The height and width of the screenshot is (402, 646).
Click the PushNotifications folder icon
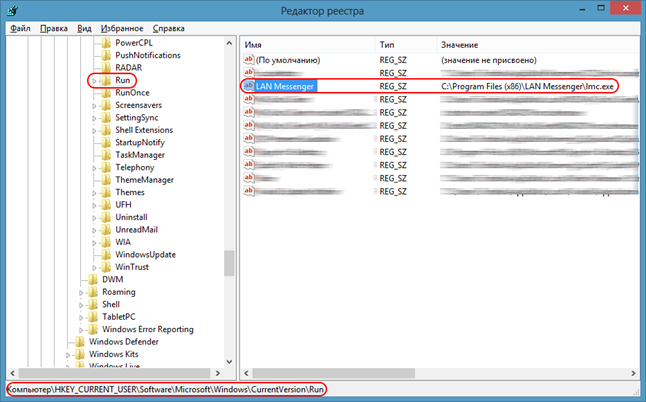pyautogui.click(x=106, y=55)
